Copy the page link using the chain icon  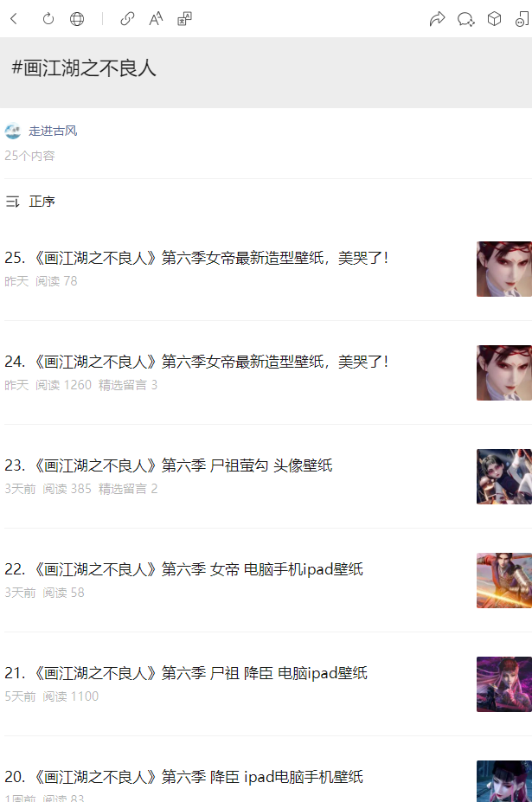pos(127,19)
